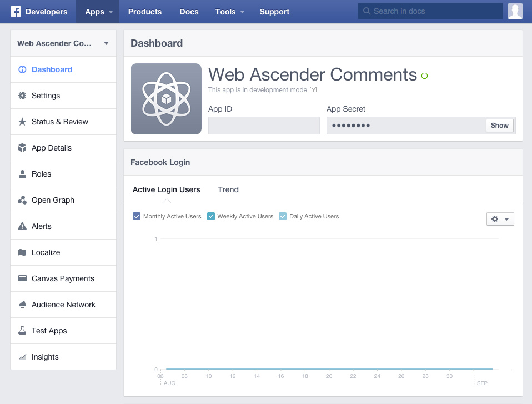Click the Status & Review star icon
The height and width of the screenshot is (404, 532).
[x=22, y=122]
